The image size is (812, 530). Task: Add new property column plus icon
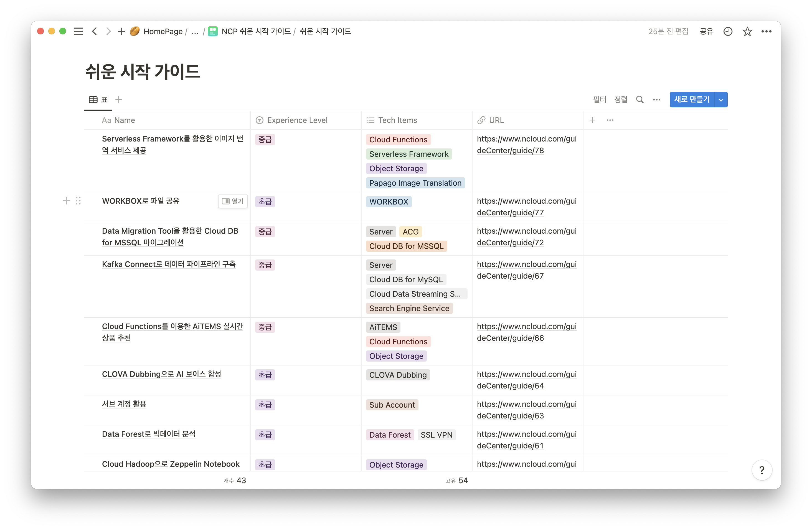[592, 120]
